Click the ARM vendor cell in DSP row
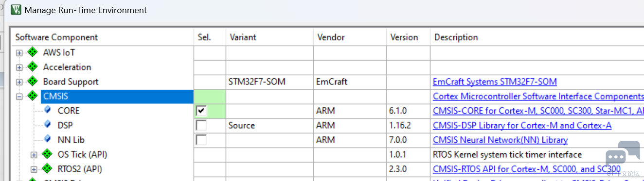The image size is (644, 181). click(x=350, y=126)
